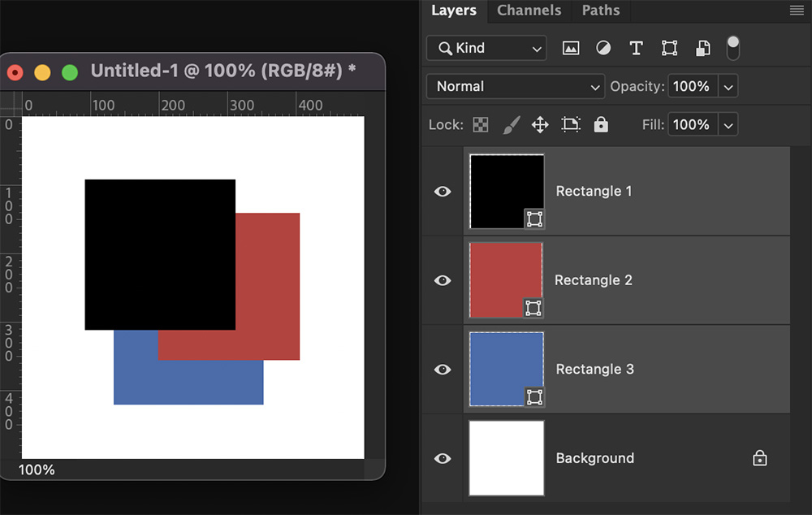Click the white Background layer thumbnail
This screenshot has height=515, width=812.
[507, 458]
